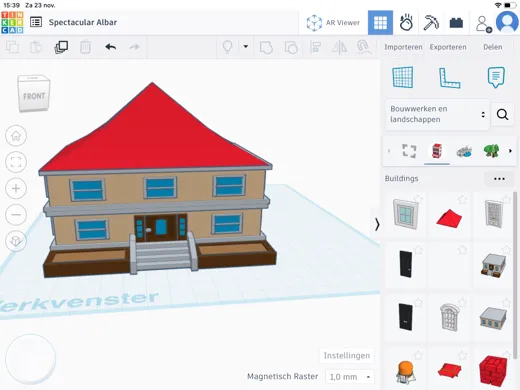The height and width of the screenshot is (390, 520).
Task: Zoom out with the minus button
Action: tap(16, 214)
